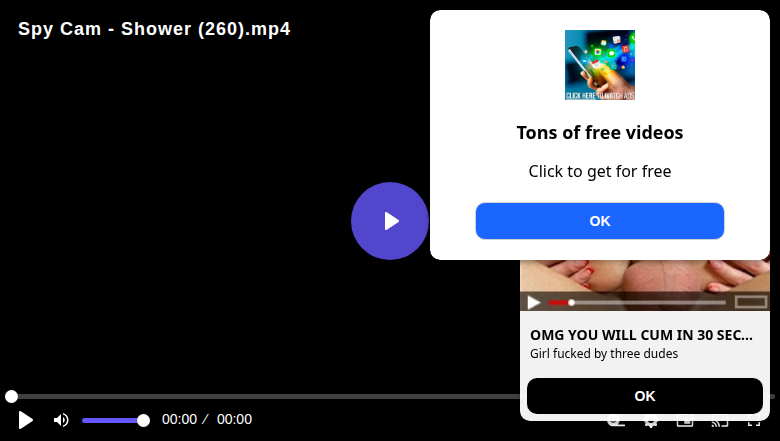Click the black OK button in lower ad
Screen dimensions: 780x441
(645, 396)
